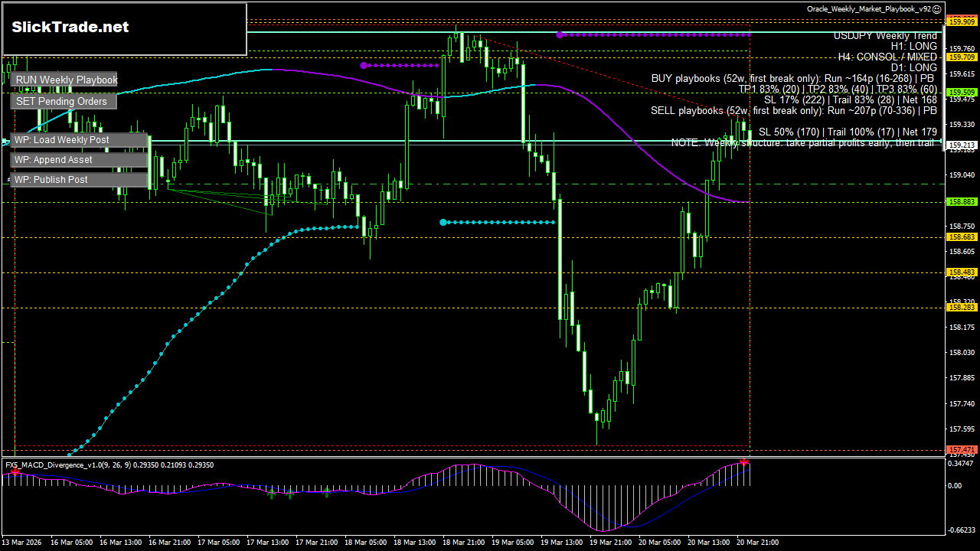Click the 0.34747 MACD scale value

pos(961,464)
